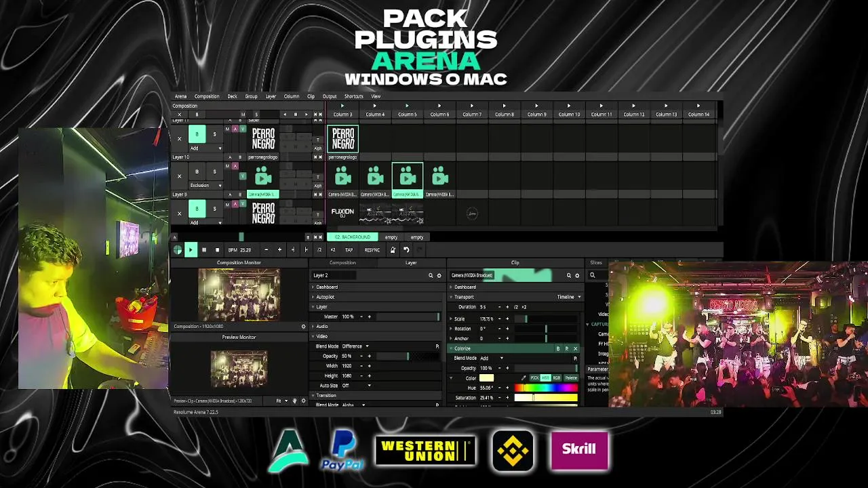This screenshot has width=868, height=488.
Task: Open the Output menu
Action: (x=330, y=96)
